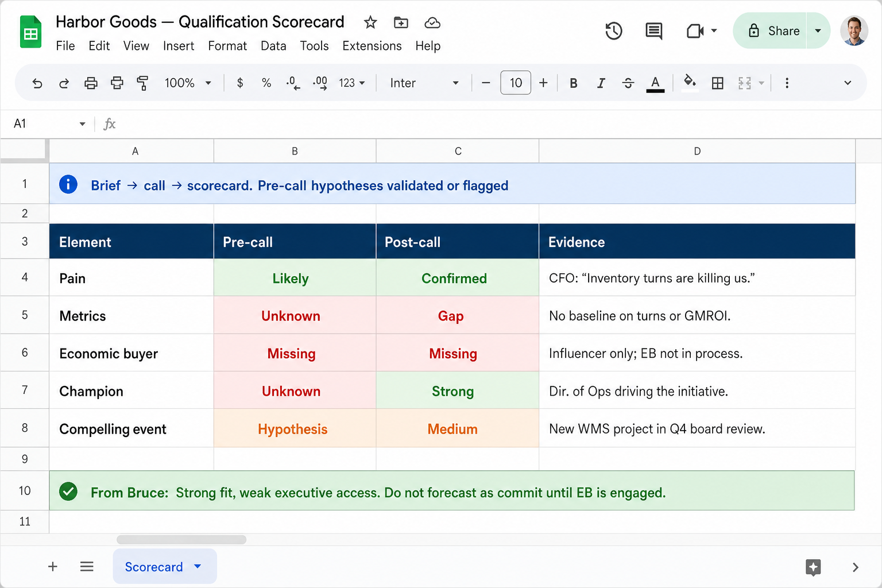Open the fill color bucket
The height and width of the screenshot is (588, 882).
pyautogui.click(x=690, y=83)
